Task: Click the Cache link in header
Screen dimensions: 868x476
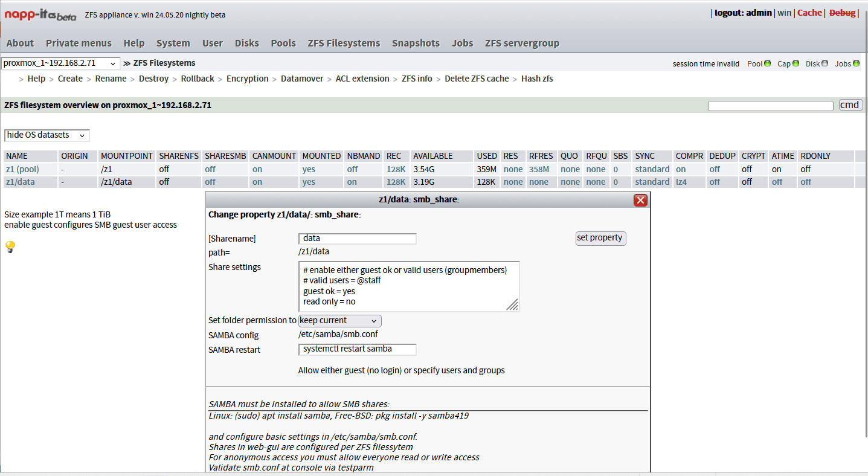Action: click(x=809, y=13)
